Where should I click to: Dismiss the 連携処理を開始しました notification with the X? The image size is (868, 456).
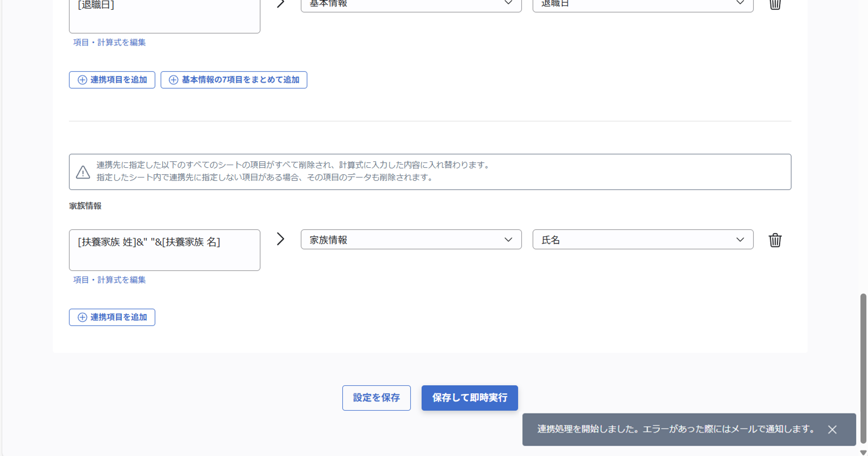click(x=832, y=429)
